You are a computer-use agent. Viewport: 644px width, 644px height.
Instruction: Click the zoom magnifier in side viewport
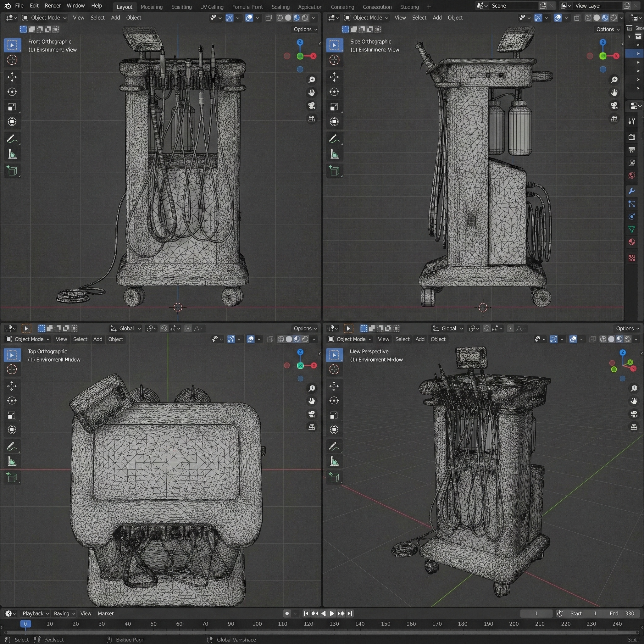(x=614, y=80)
